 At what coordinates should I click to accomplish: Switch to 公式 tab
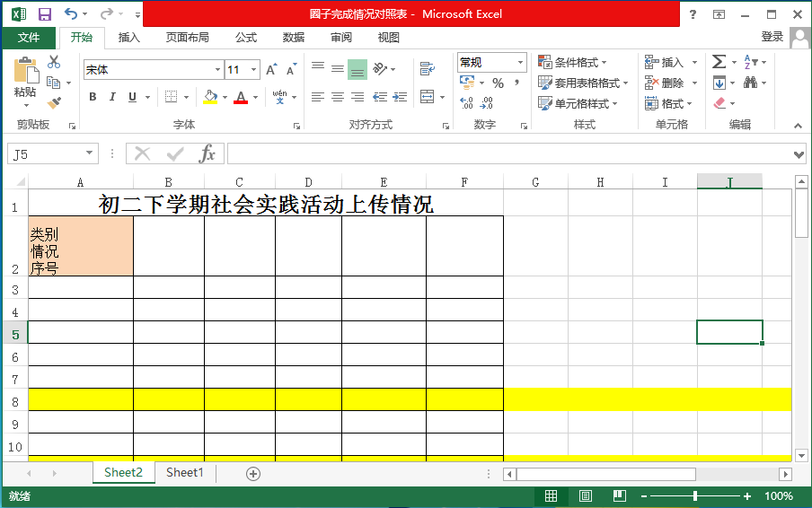pos(246,37)
